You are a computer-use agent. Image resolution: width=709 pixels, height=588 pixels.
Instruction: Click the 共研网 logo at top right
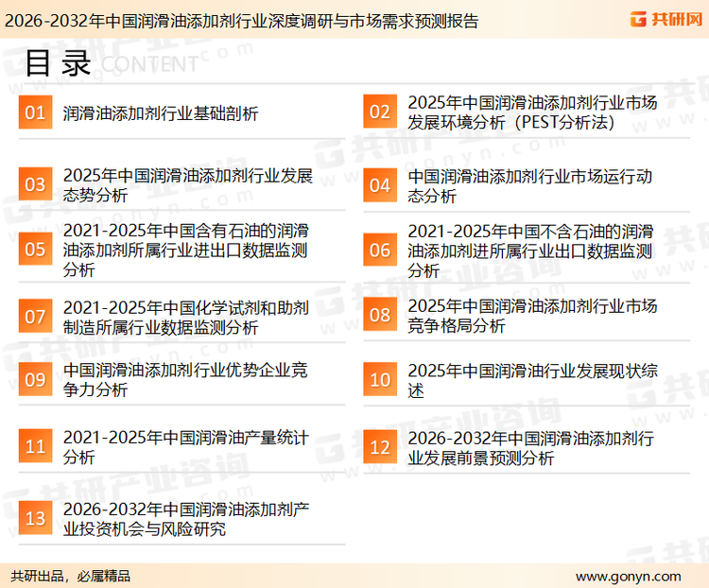click(x=666, y=19)
